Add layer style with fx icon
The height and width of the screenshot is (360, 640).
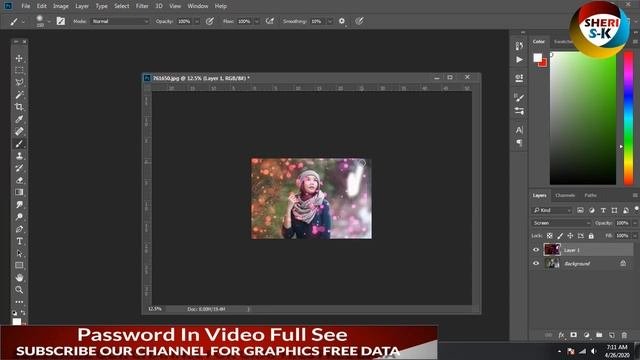(x=561, y=335)
